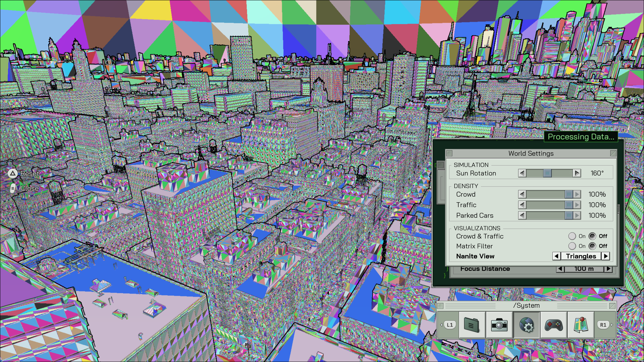Increase Parked Cars with right arrow
Image resolution: width=644 pixels, height=362 pixels.
coord(577,215)
